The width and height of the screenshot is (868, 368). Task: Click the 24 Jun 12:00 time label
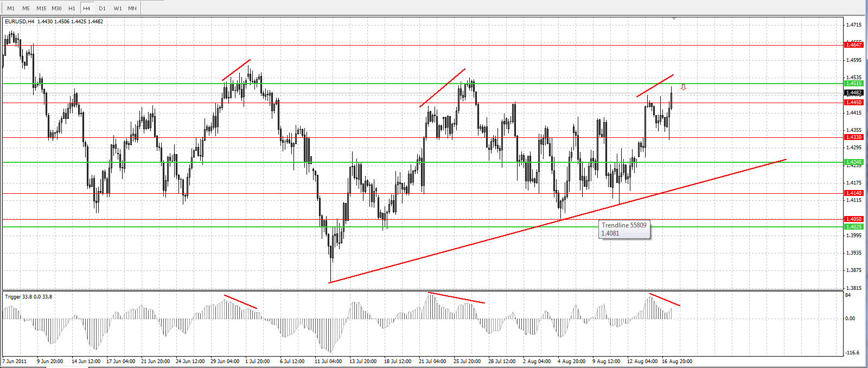[x=190, y=361]
